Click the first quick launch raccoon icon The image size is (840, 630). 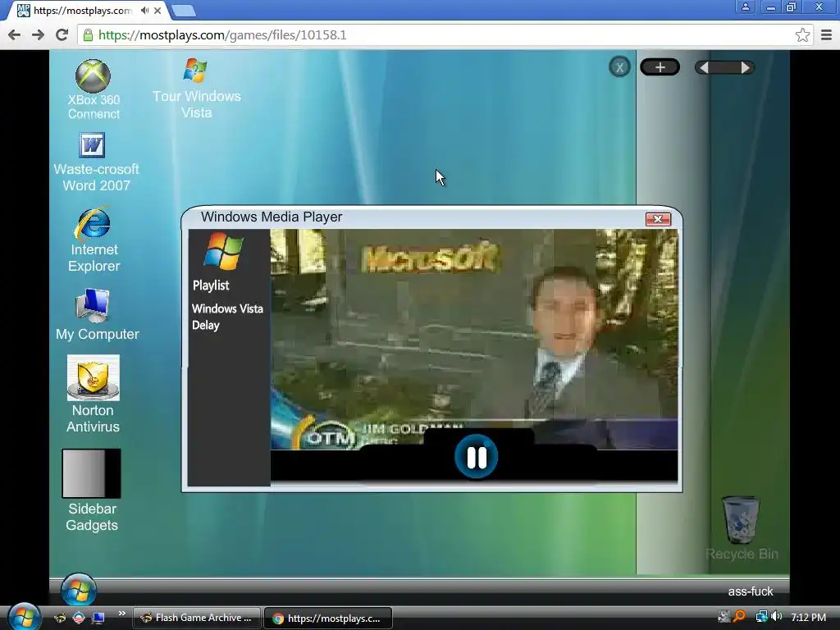pyautogui.click(x=59, y=618)
